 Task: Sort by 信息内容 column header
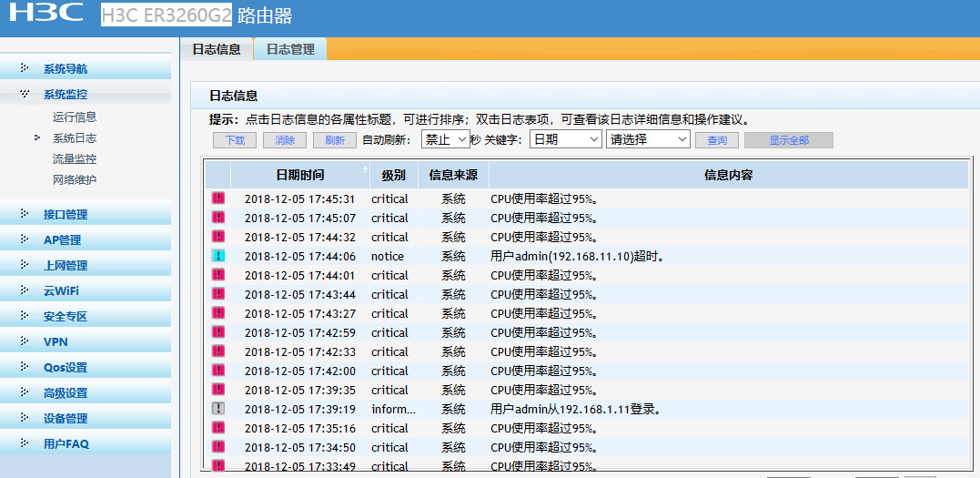click(728, 175)
